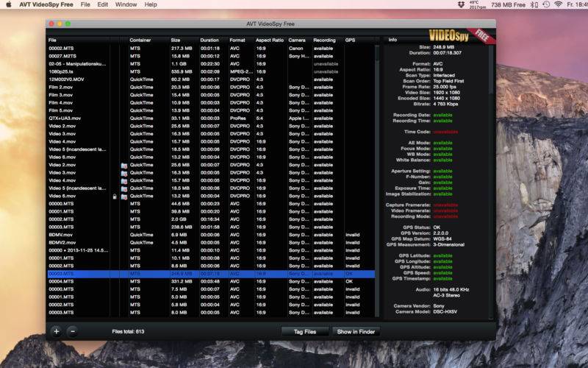Click the 4 783 Kbps bitrate value
The height and width of the screenshot is (368, 588).
tap(445, 104)
